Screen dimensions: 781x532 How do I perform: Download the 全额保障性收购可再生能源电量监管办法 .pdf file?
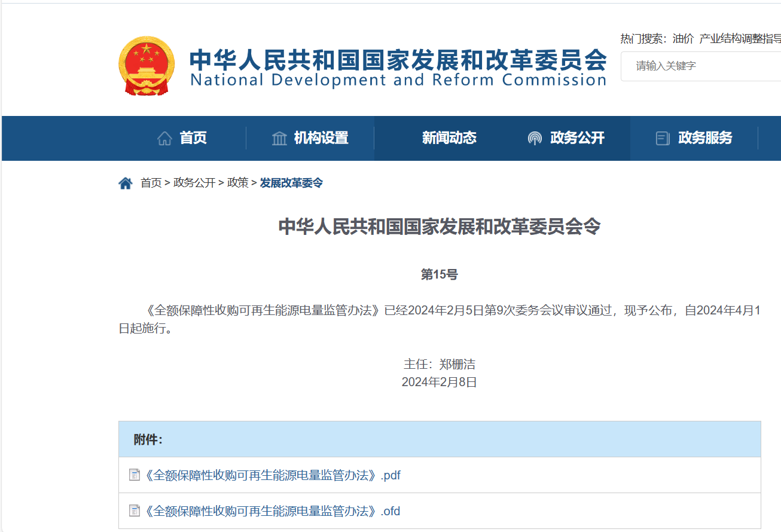(x=272, y=475)
